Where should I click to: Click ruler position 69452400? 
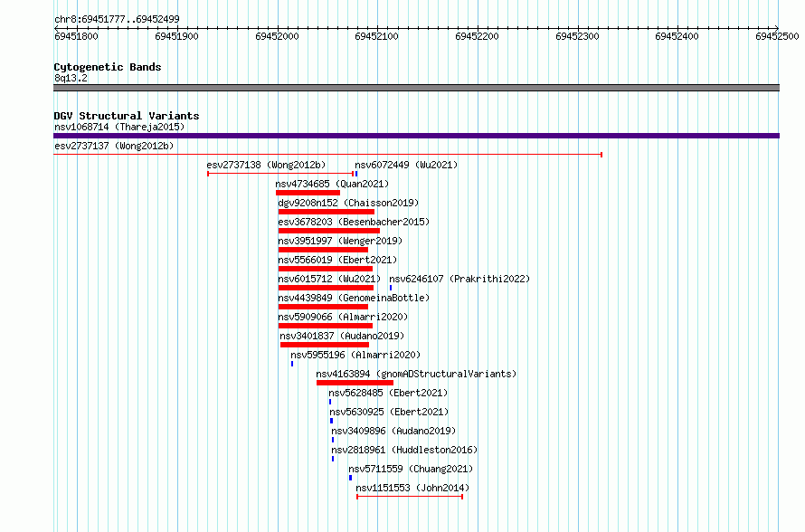(x=677, y=36)
